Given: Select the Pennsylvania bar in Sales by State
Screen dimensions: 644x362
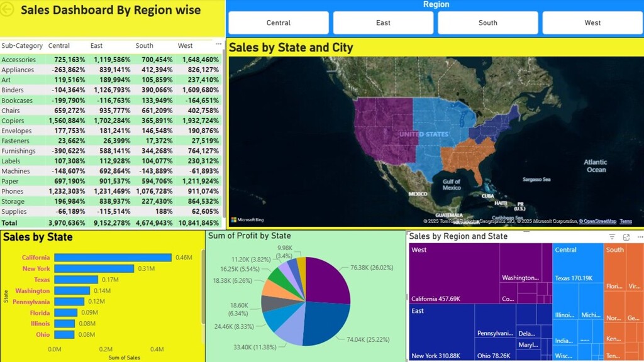Looking at the screenshot, I should (x=69, y=301).
